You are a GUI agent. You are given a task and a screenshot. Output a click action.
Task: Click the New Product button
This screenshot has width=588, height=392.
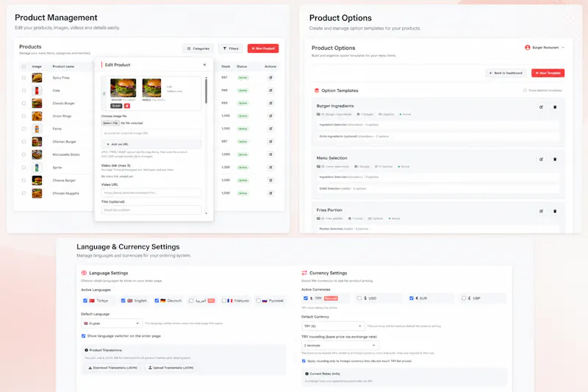263,49
